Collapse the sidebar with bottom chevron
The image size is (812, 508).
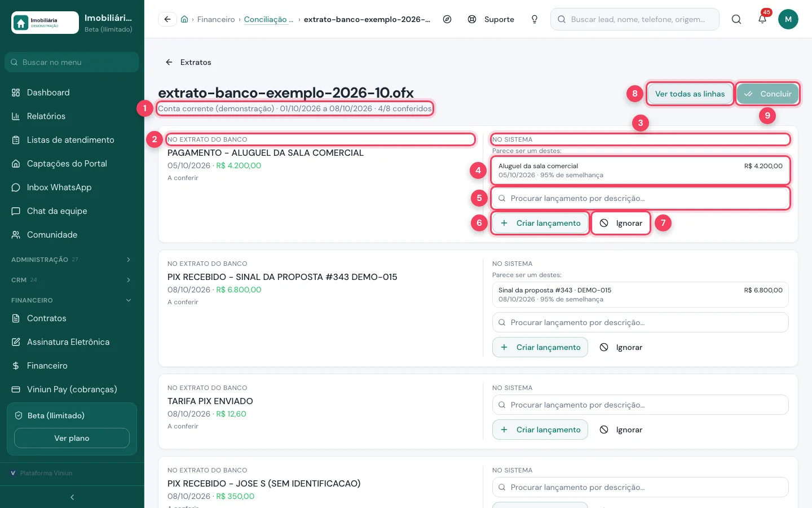(72, 497)
